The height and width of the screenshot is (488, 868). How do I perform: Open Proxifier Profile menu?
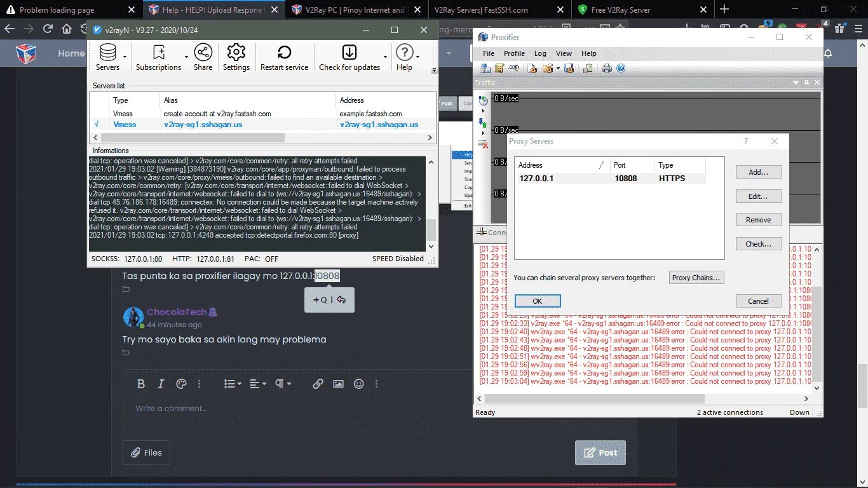514,53
